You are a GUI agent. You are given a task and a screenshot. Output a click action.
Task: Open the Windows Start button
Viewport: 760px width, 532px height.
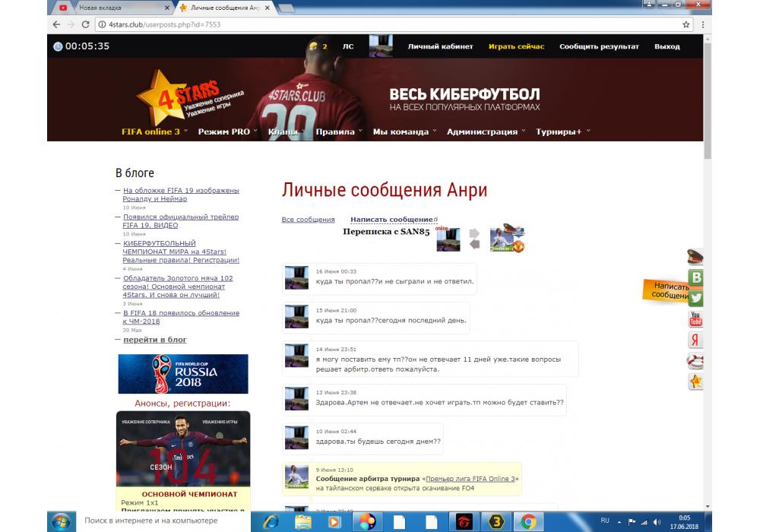61,522
